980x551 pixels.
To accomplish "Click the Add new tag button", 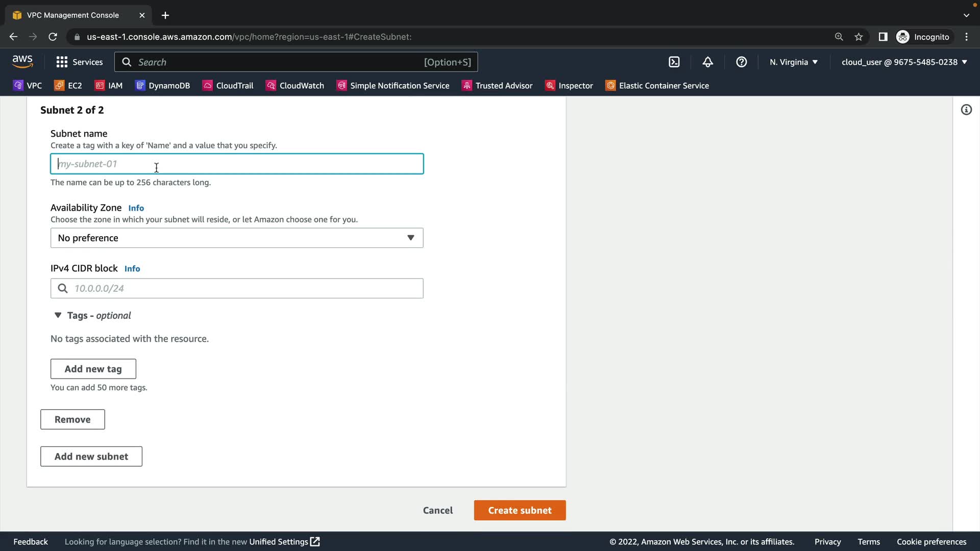I will coord(93,369).
